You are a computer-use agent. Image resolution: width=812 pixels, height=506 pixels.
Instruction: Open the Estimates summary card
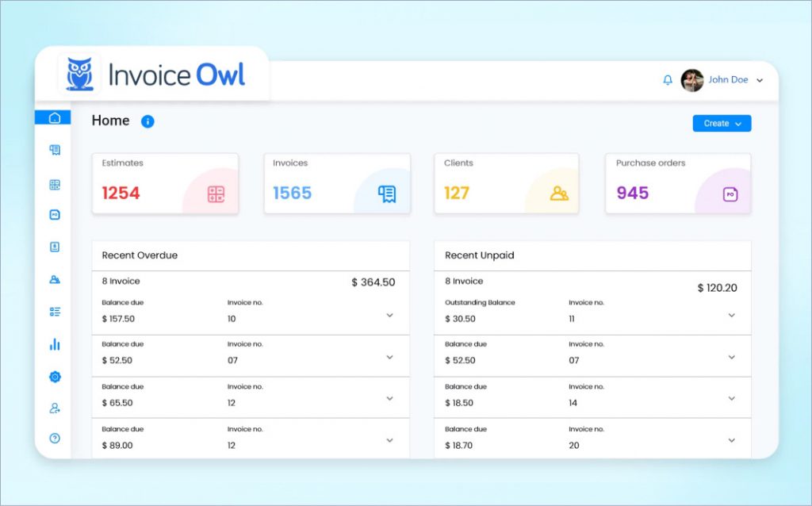[x=165, y=183]
